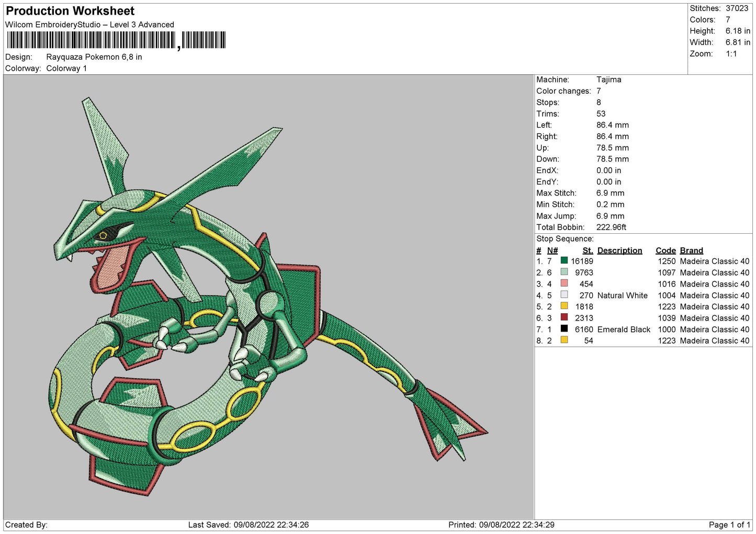Click the 'Wilcom EmbroideryStudio – Level 3 Advanced' text
The width and height of the screenshot is (756, 534).
89,25
